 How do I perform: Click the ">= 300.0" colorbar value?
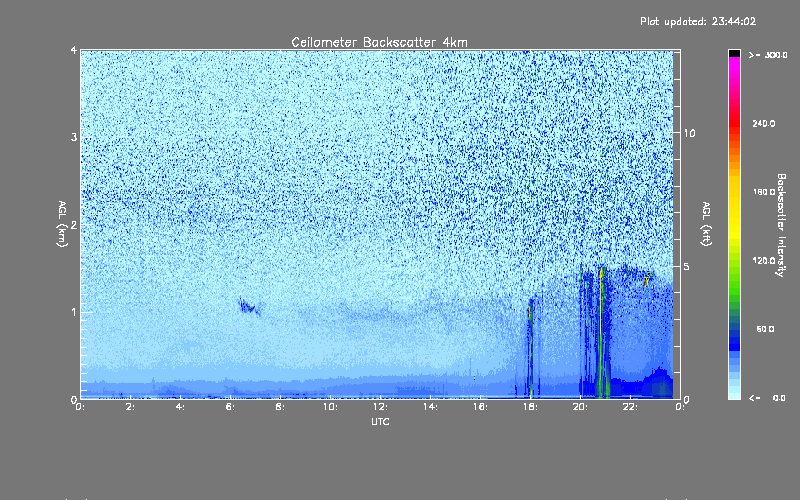pos(768,55)
